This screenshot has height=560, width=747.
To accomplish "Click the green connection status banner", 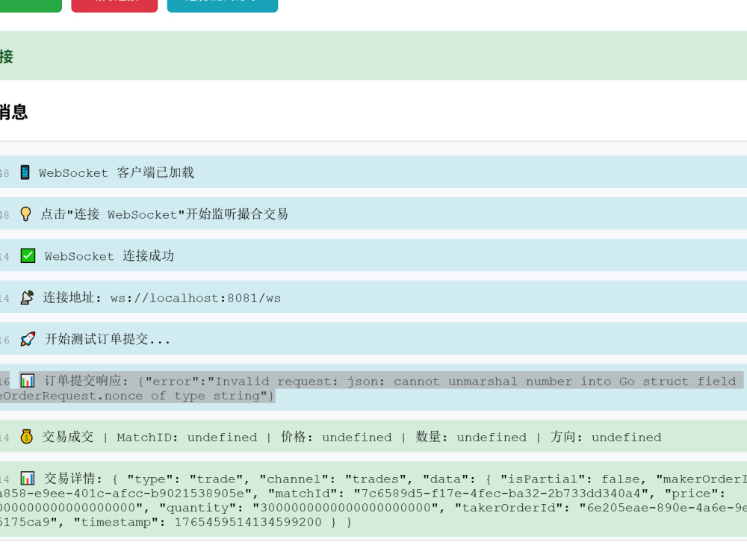I will tap(373, 56).
